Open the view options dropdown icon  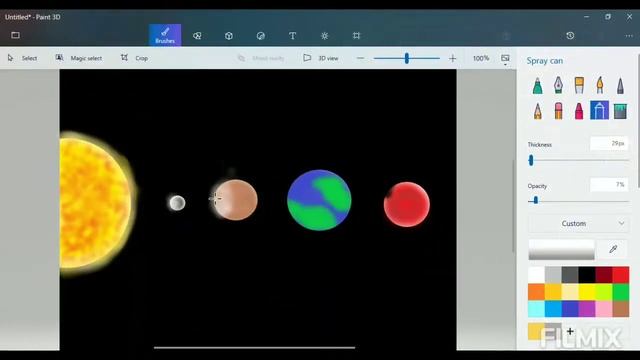[505, 59]
